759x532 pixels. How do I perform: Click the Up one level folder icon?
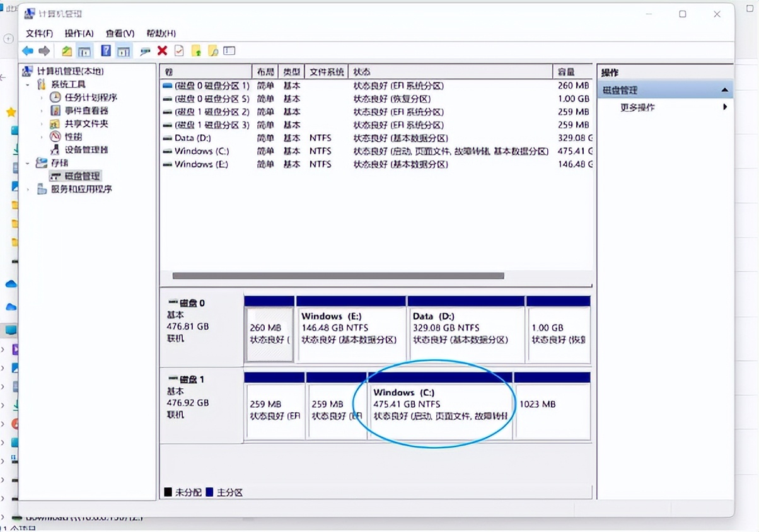67,51
